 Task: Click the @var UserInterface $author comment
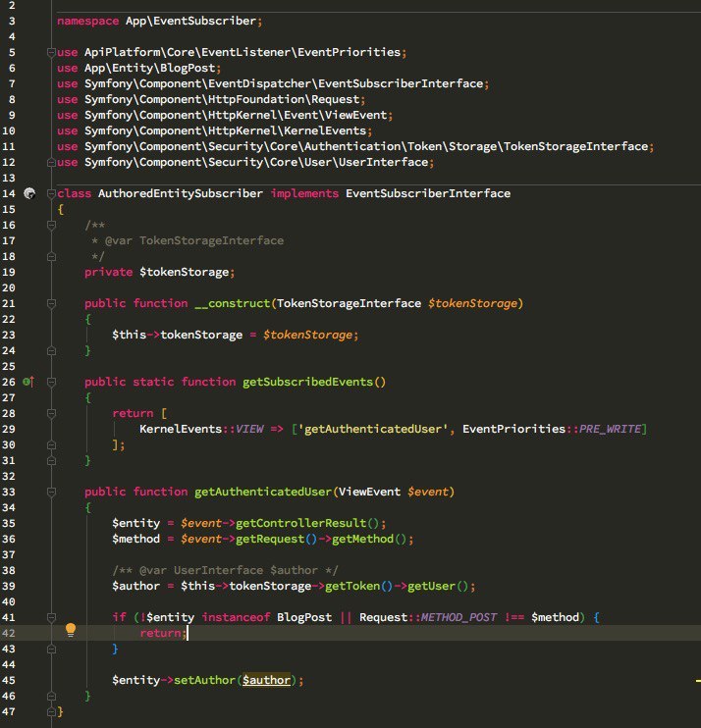click(x=225, y=571)
